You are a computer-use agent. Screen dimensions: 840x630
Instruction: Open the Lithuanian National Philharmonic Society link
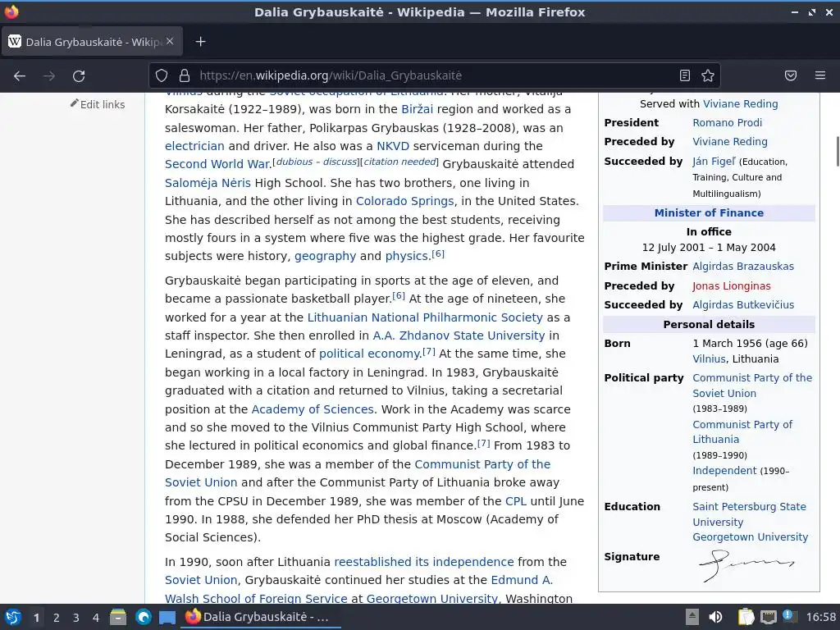coord(425,317)
